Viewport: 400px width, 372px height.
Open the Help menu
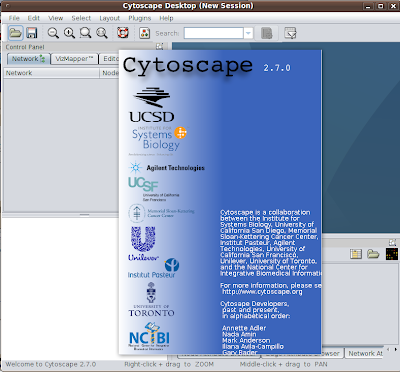point(166,18)
